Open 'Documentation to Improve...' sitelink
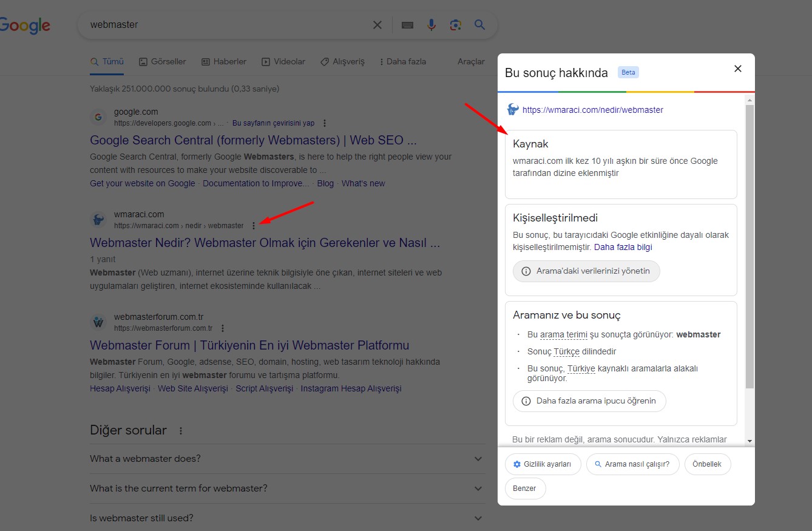This screenshot has height=531, width=812. (256, 183)
